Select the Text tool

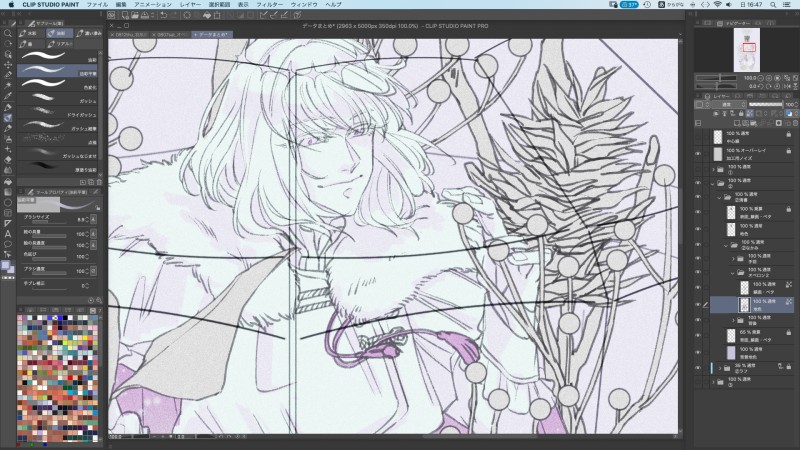tap(8, 234)
